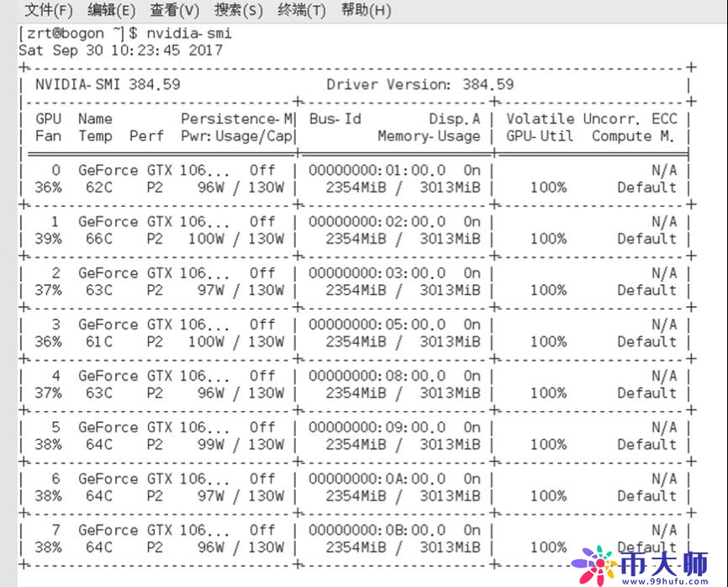Click the GPU 5 power usage '99W'

211,444
